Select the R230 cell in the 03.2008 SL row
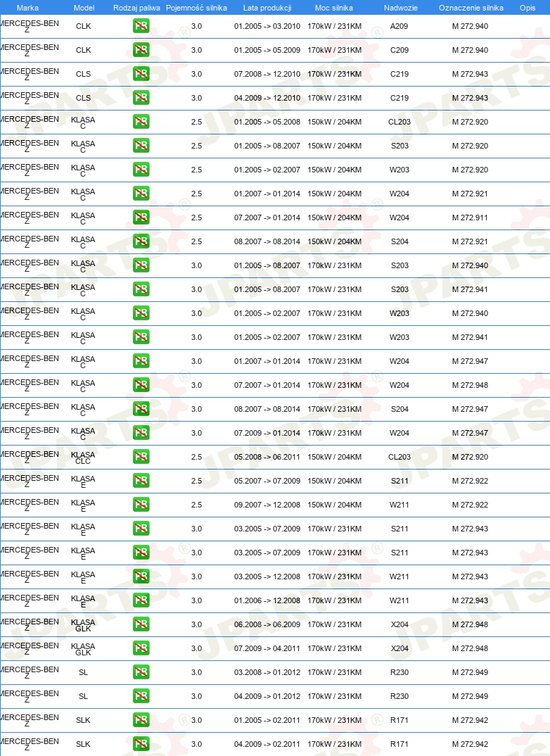550x756 pixels. tap(399, 672)
